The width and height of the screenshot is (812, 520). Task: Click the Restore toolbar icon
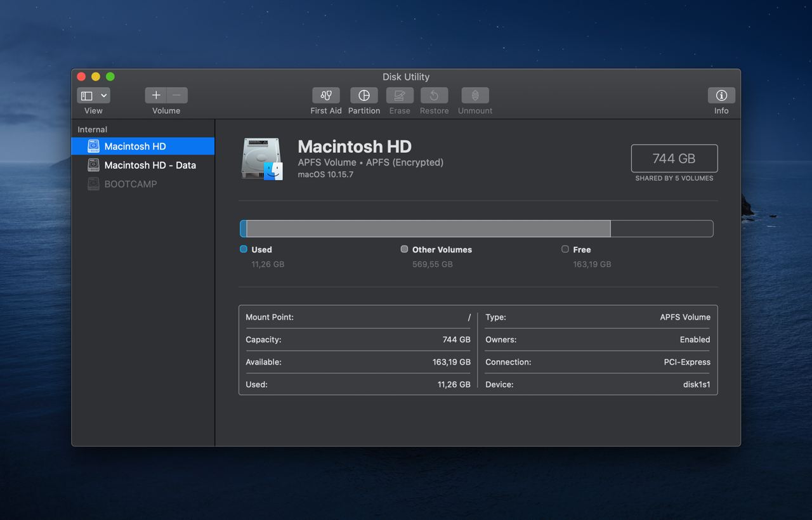click(x=435, y=95)
